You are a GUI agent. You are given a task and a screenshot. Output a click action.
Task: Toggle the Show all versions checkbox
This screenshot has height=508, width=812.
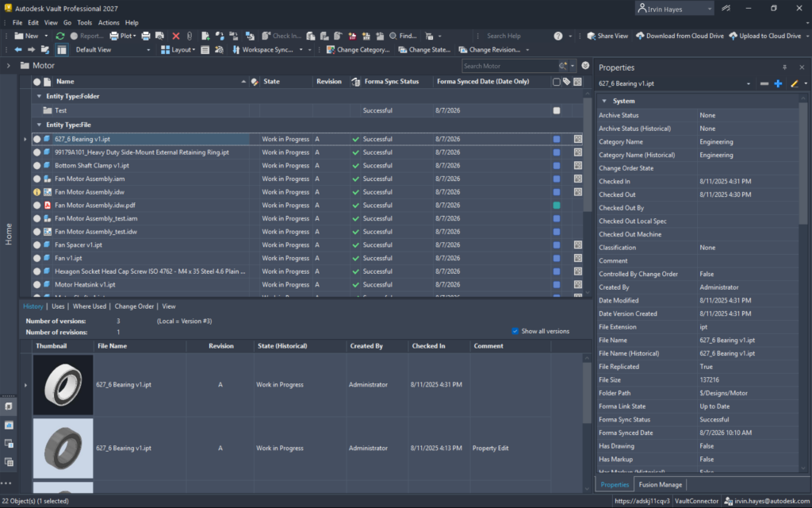tap(515, 331)
